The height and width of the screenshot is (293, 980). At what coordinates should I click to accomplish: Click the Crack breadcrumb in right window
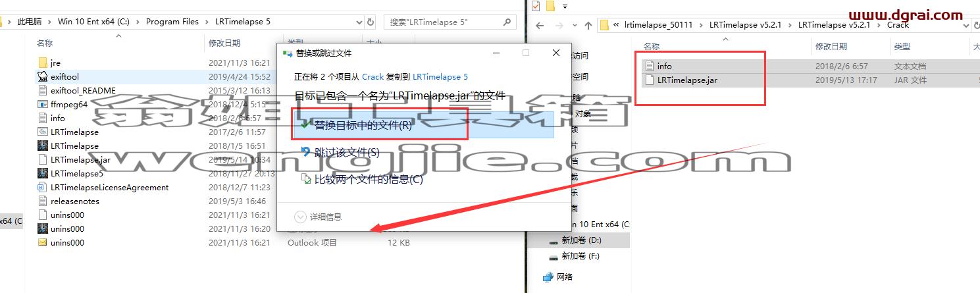tap(898, 25)
